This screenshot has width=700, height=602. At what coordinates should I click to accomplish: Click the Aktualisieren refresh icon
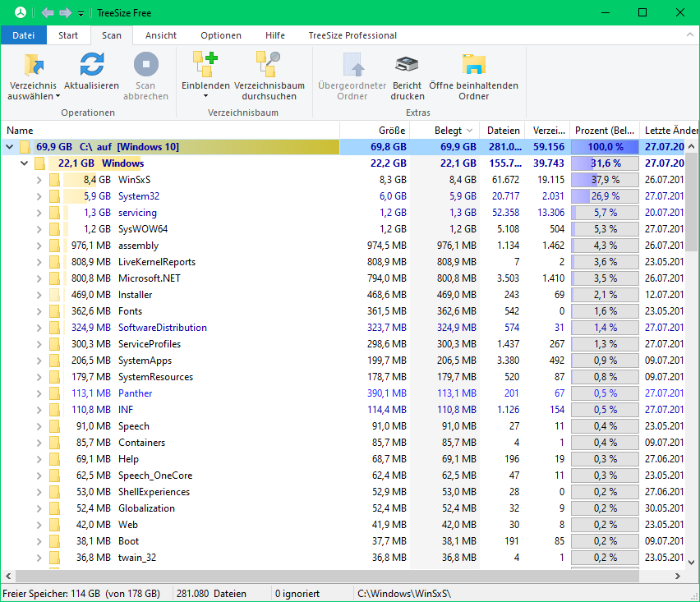[92, 64]
